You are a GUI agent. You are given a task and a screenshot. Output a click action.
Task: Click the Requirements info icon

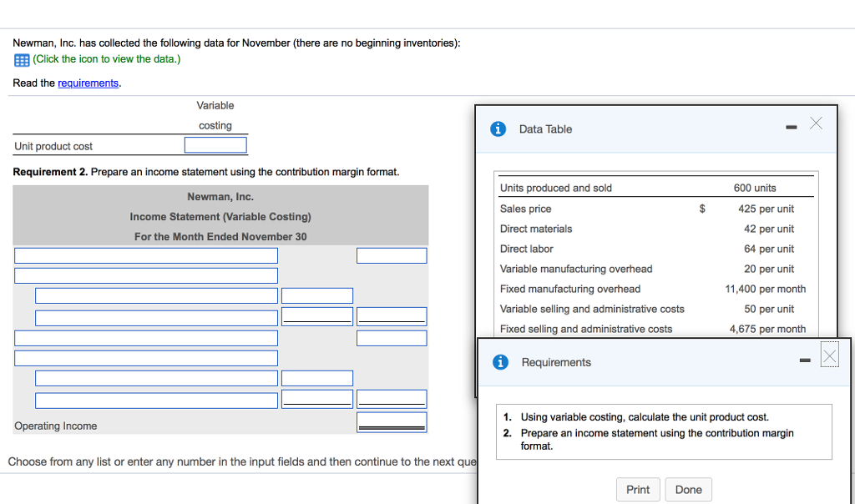pos(501,362)
